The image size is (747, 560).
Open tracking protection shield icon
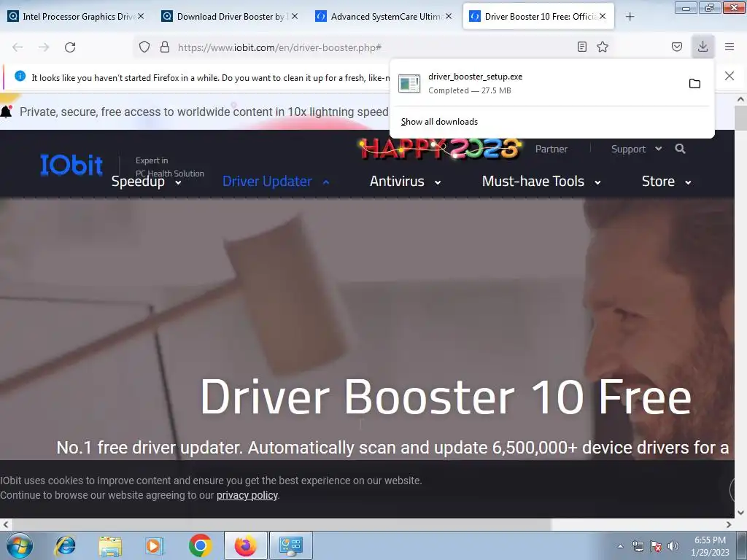click(144, 47)
